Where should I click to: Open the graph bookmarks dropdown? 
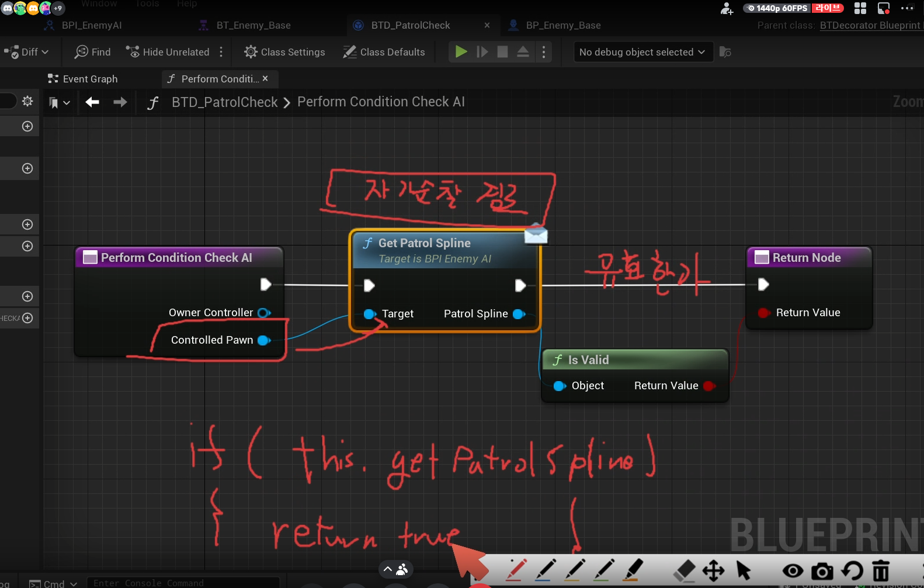tap(59, 102)
